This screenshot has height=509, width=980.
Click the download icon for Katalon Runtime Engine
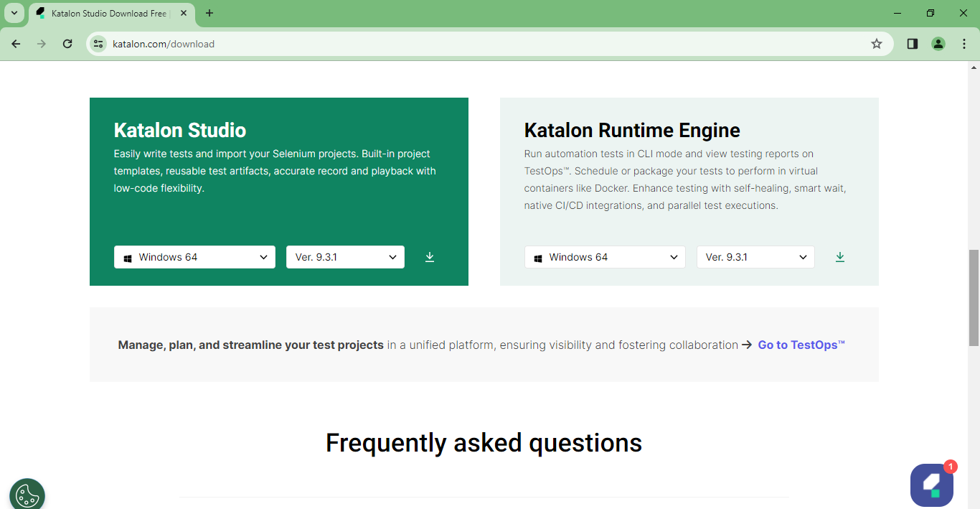pyautogui.click(x=840, y=256)
